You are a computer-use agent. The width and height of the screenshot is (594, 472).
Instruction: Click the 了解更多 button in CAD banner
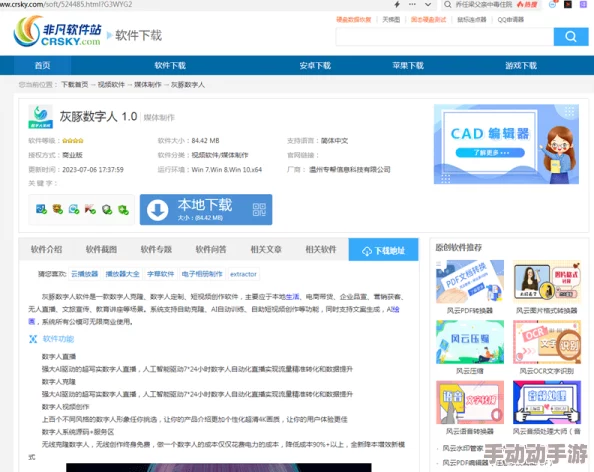490,153
